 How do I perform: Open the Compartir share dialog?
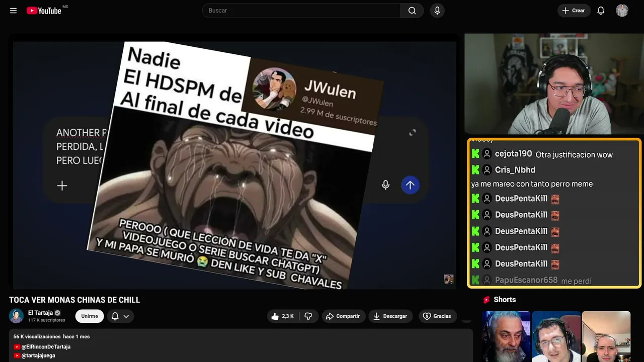pyautogui.click(x=343, y=316)
